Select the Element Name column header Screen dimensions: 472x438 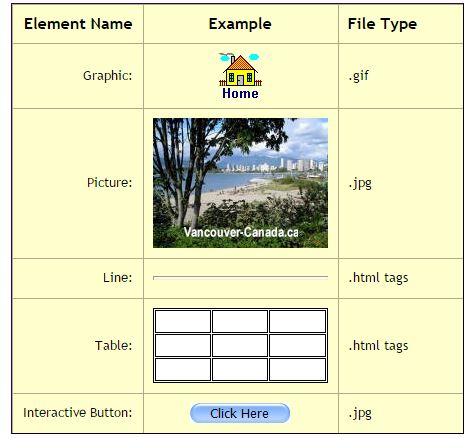tap(78, 24)
